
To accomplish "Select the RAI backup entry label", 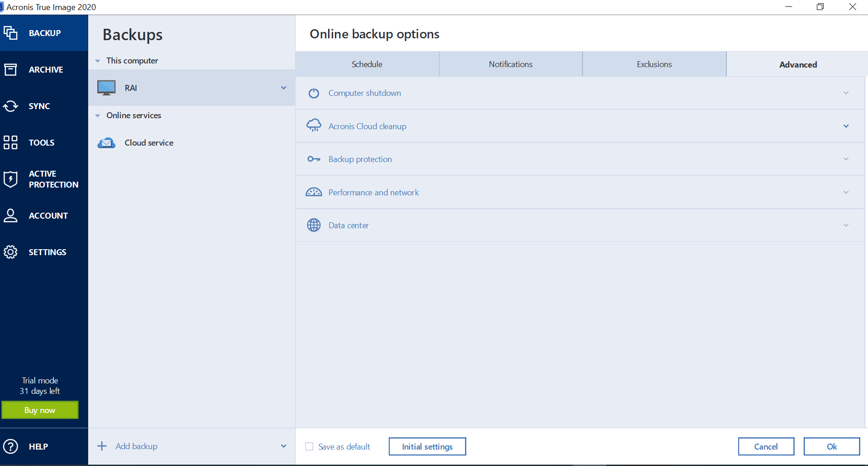I will [131, 88].
